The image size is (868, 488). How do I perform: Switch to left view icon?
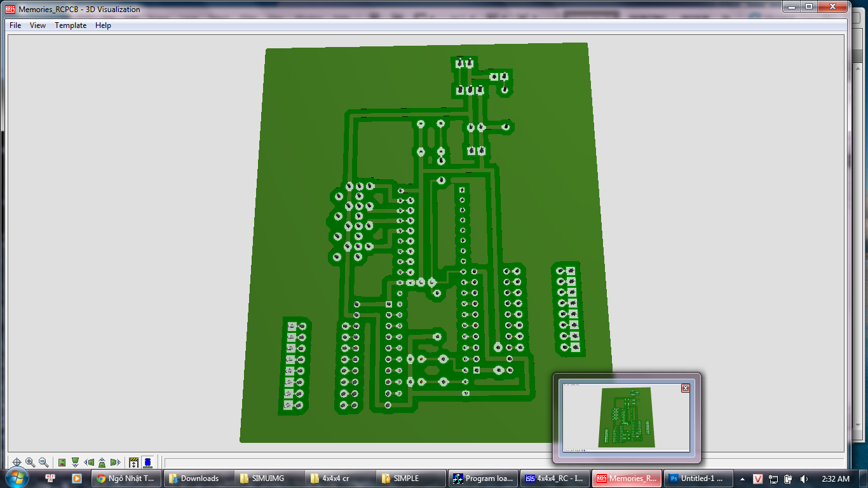[89, 463]
